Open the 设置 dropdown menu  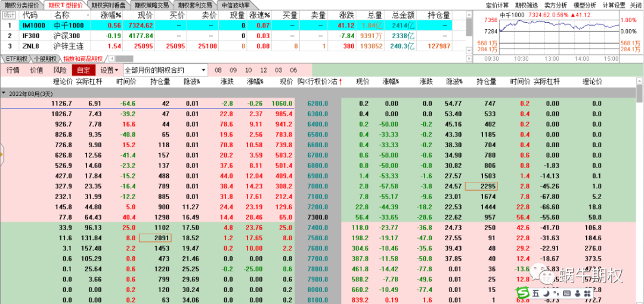[x=109, y=70]
